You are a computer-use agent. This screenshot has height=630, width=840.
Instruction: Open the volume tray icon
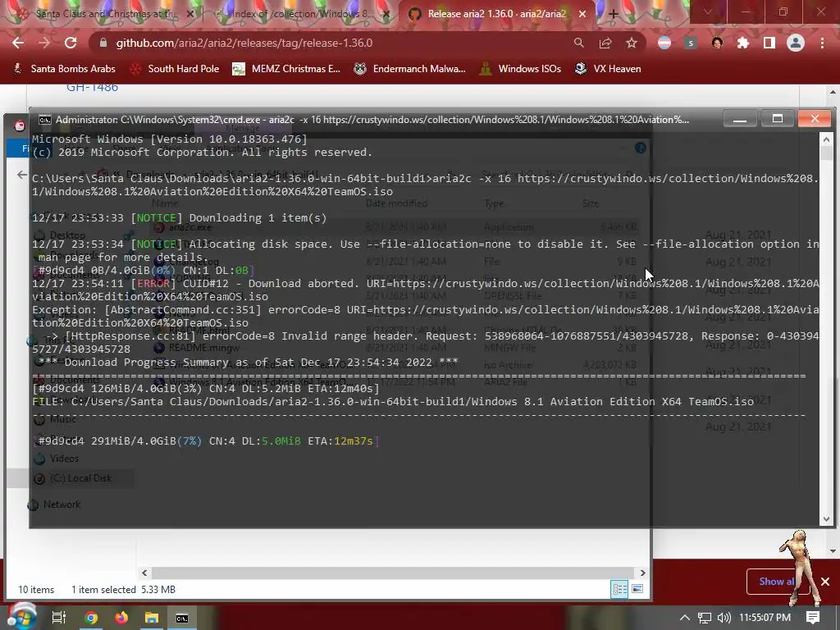[724, 618]
